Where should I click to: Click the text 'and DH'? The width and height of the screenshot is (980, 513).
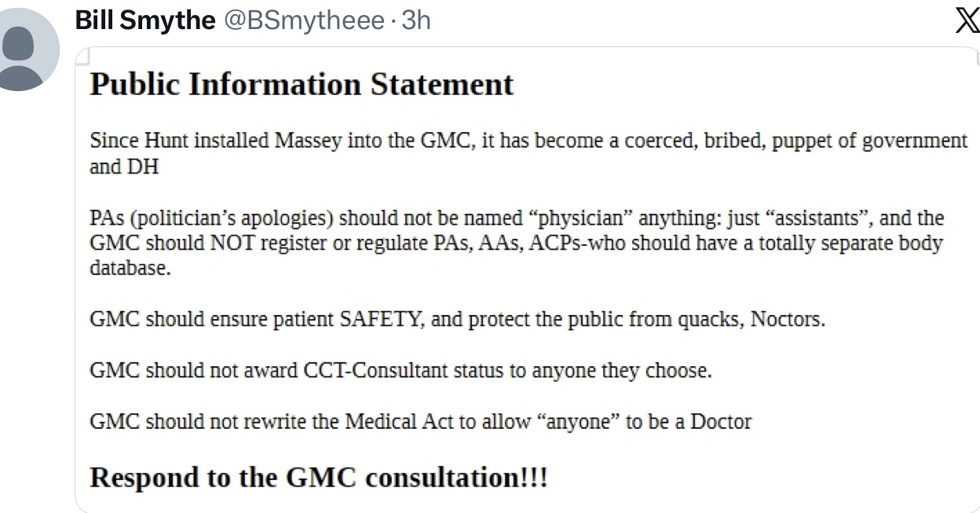124,167
